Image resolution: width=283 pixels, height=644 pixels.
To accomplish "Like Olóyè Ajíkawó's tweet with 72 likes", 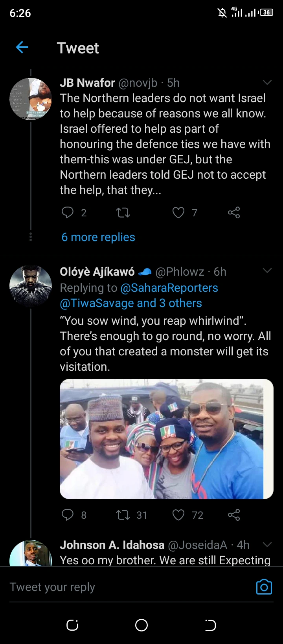I will (178, 515).
